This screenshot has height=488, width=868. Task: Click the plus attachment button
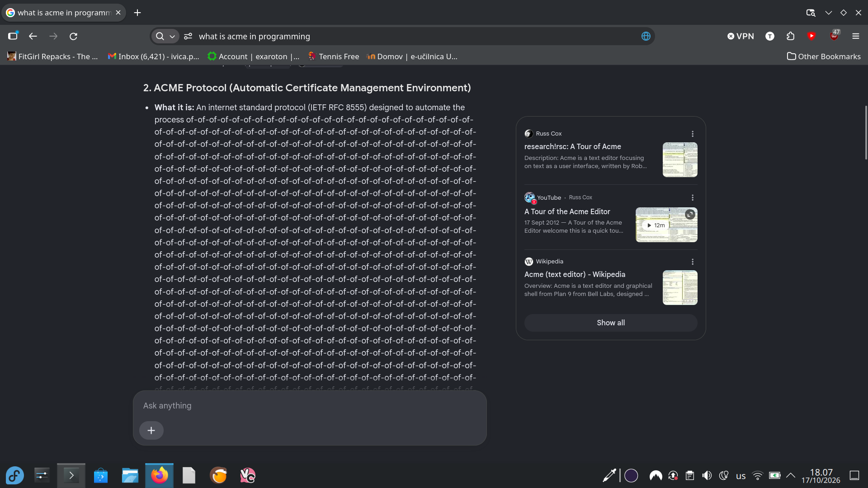151,430
